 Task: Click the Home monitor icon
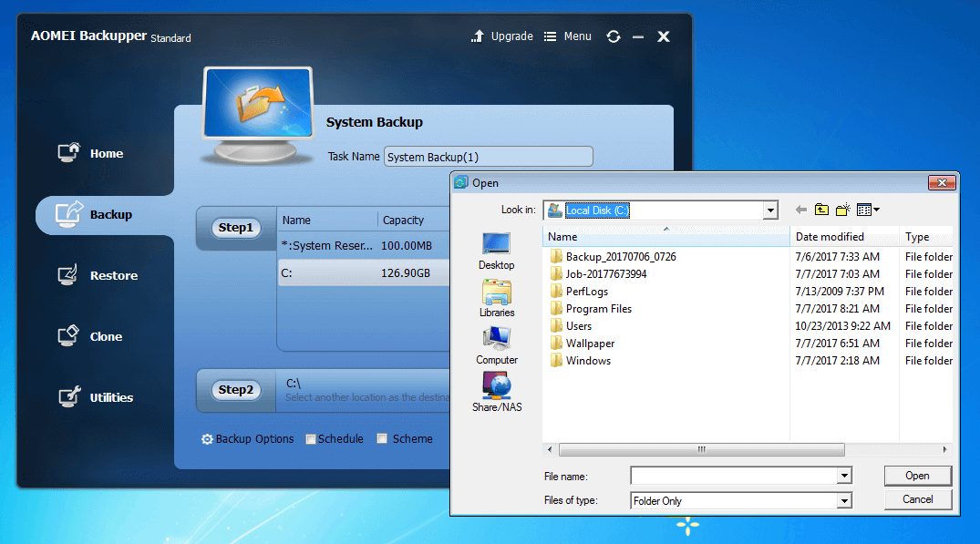click(68, 152)
